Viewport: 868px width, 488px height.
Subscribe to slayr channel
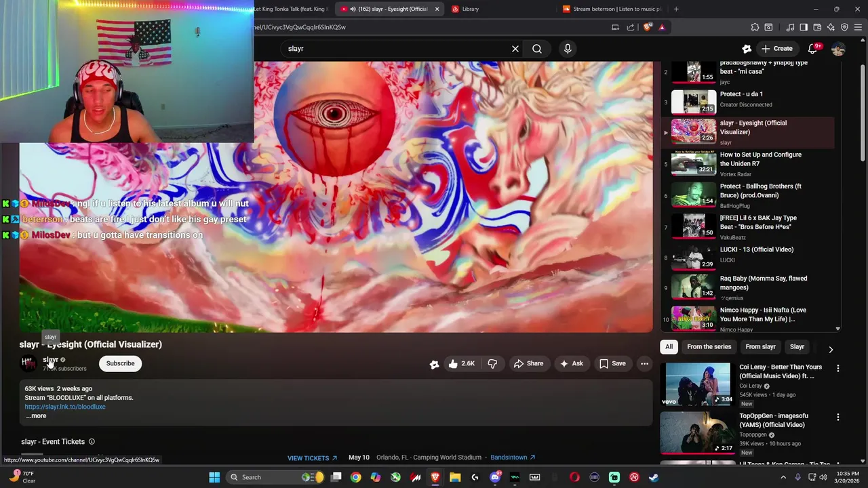point(120,363)
